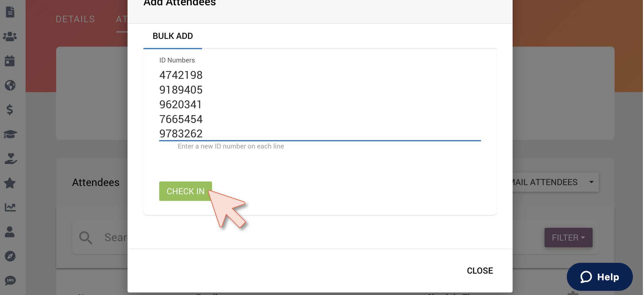The height and width of the screenshot is (295, 644).
Task: Click ID number 9189405
Action: coord(181,90)
